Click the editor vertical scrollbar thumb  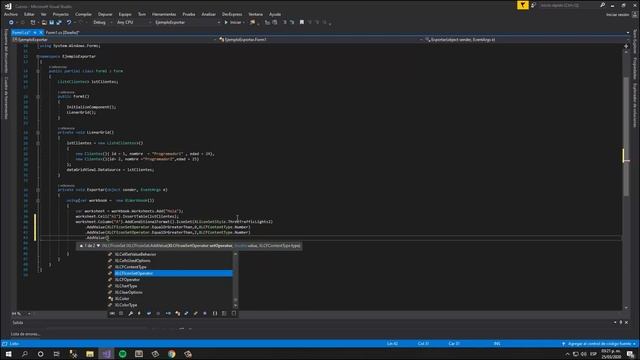coord(626,136)
